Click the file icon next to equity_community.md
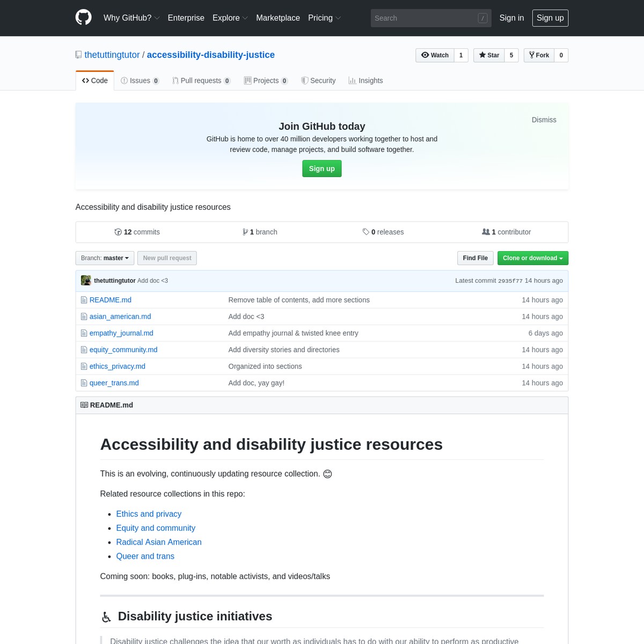This screenshot has width=644, height=644. [84, 350]
